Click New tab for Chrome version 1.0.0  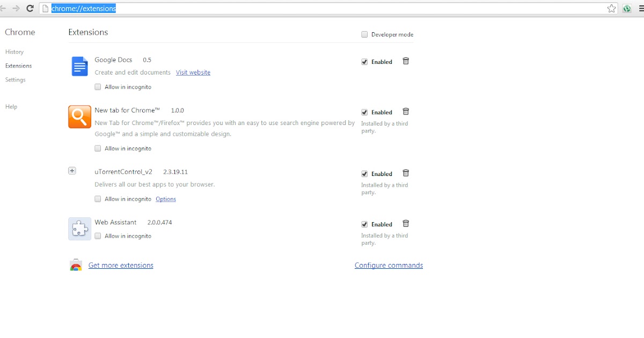point(178,111)
